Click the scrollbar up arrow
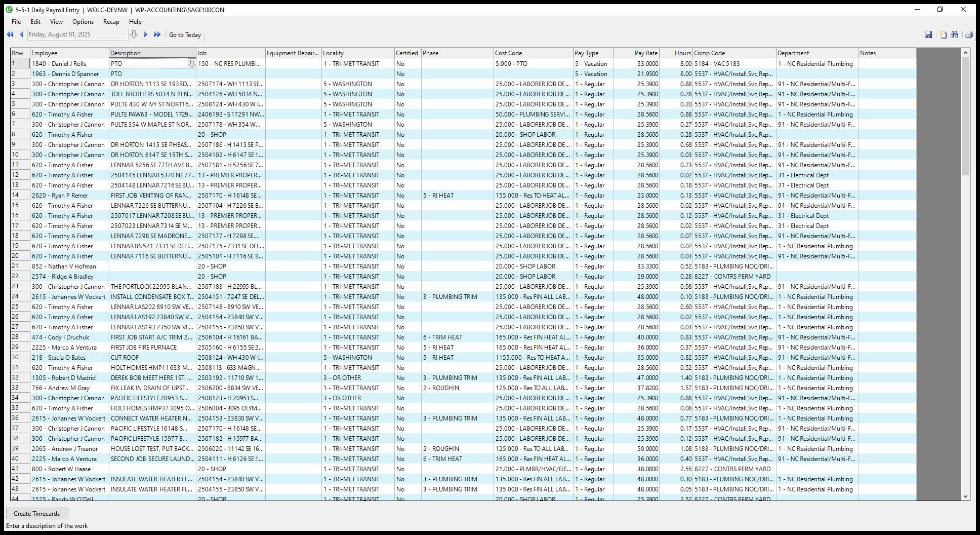Viewport: 980px width, 535px height. point(965,53)
